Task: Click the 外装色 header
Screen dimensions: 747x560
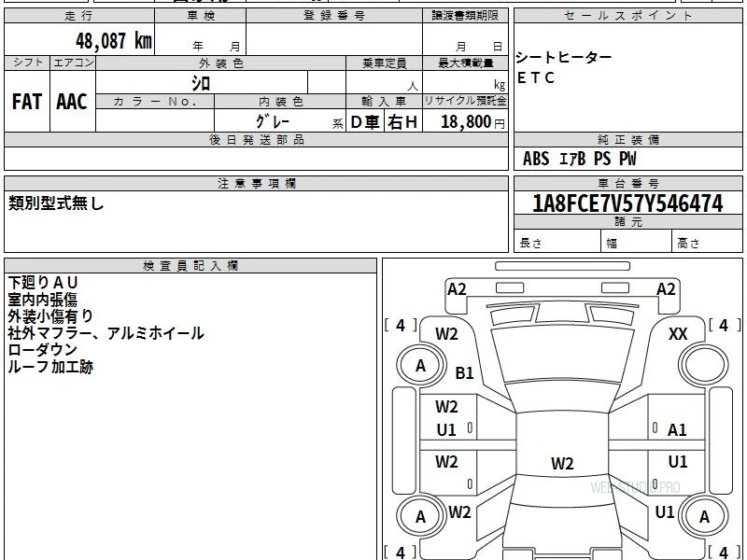Action: click(x=221, y=63)
